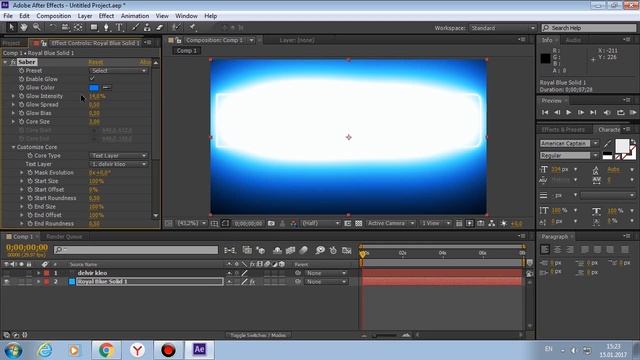Click the Comp 1 breadcrumb in viewer

pos(187,51)
